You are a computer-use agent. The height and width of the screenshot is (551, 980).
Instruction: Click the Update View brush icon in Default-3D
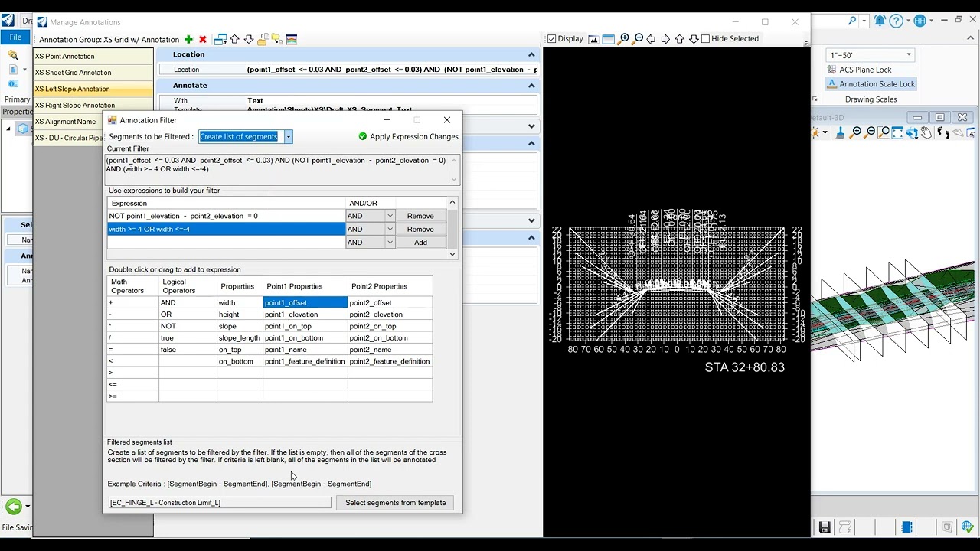840,132
